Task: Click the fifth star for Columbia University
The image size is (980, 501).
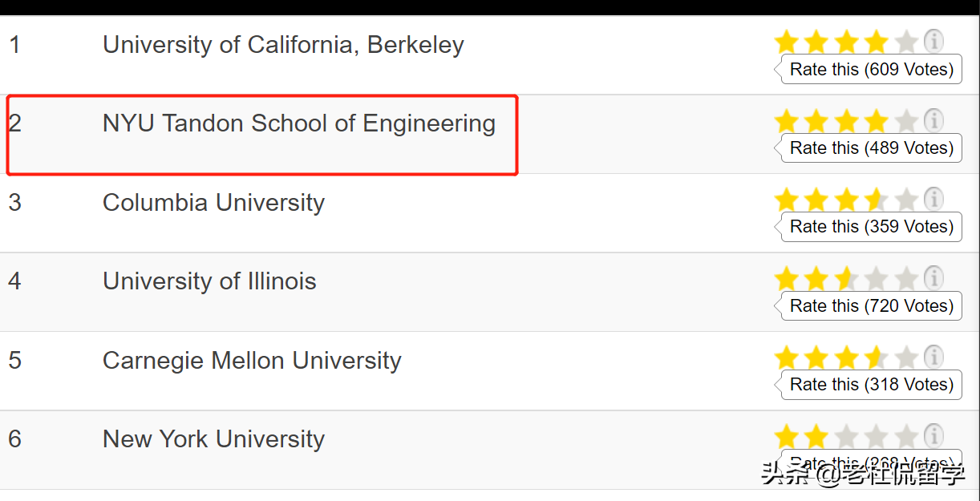Action: (905, 199)
